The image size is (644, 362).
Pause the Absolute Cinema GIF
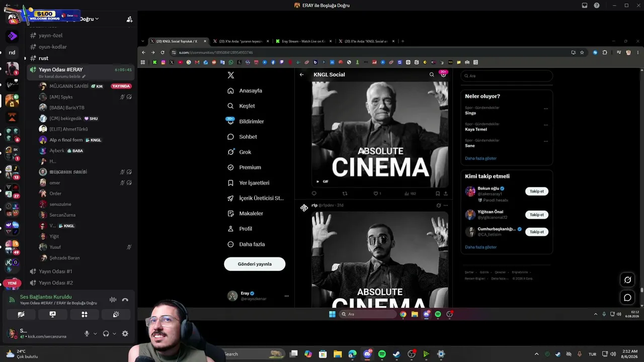317,182
